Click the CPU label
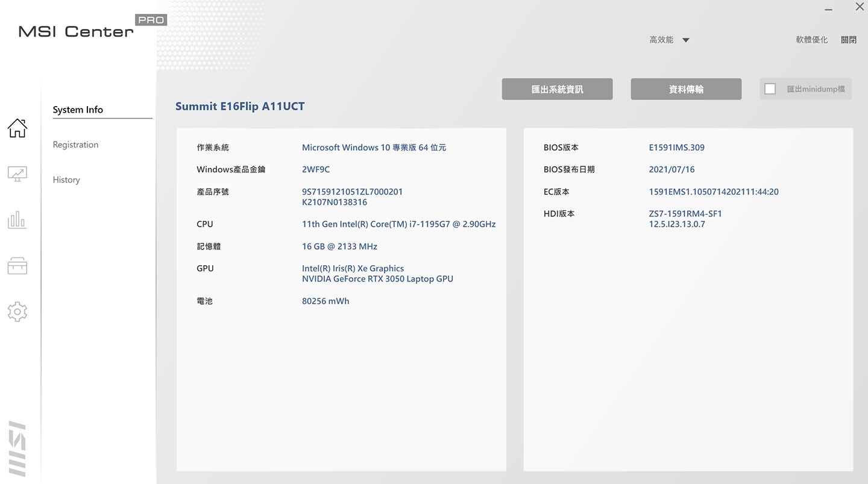The width and height of the screenshot is (868, 484). (205, 224)
